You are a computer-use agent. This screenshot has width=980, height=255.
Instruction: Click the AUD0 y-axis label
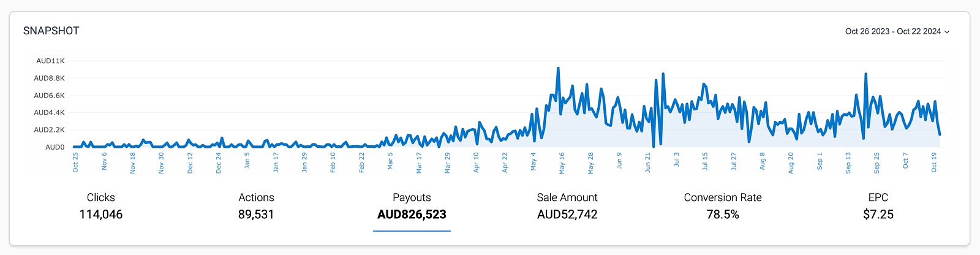[x=55, y=147]
